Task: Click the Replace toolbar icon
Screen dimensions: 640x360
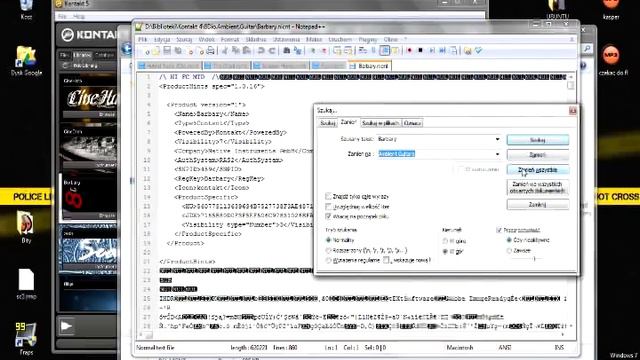Action: click(x=298, y=51)
